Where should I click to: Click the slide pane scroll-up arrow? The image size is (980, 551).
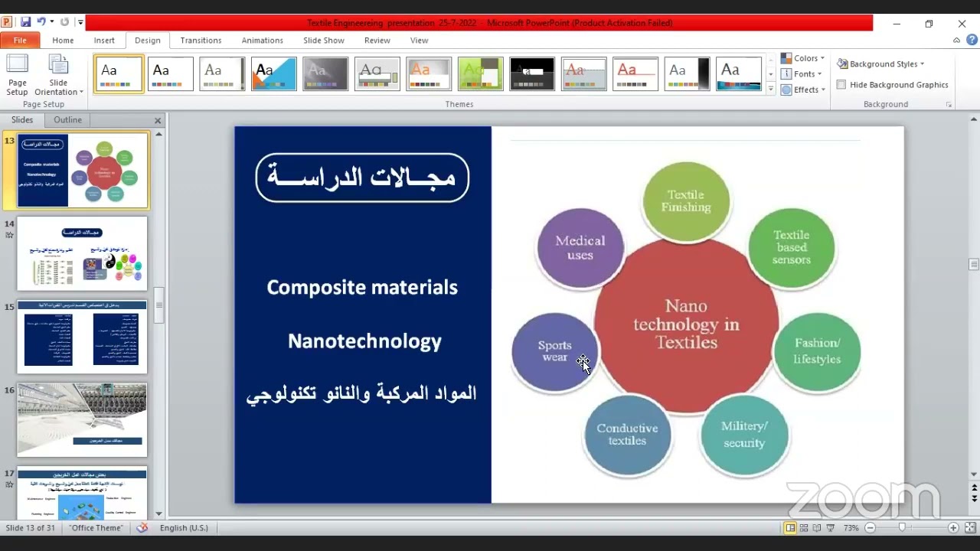[x=159, y=134]
